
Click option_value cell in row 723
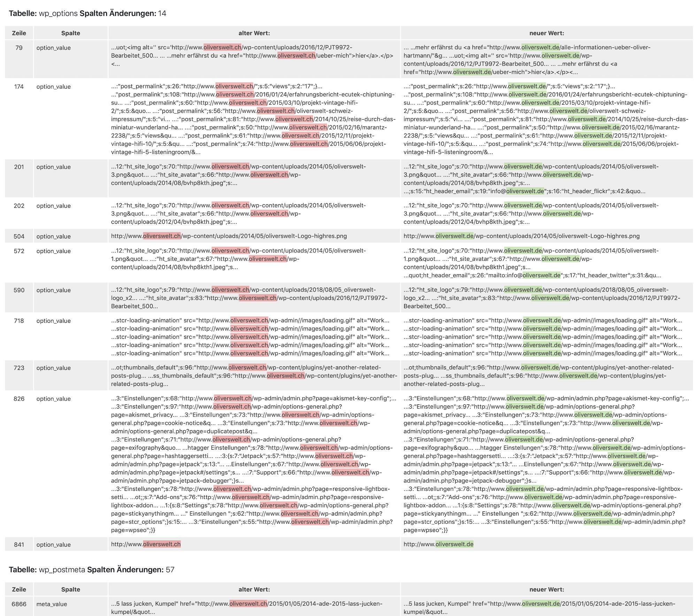[x=53, y=368]
